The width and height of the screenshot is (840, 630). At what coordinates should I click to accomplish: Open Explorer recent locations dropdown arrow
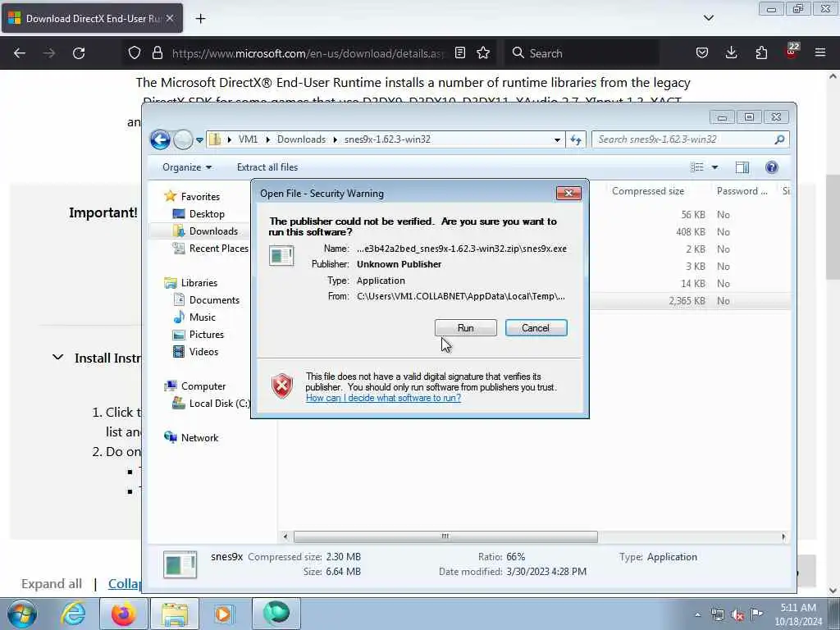click(x=199, y=139)
